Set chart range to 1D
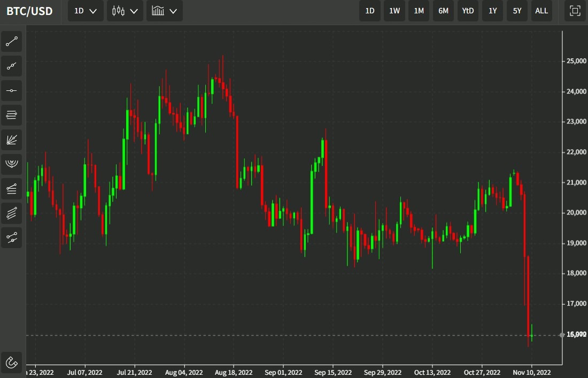Image resolution: width=588 pixels, height=378 pixels. click(370, 11)
